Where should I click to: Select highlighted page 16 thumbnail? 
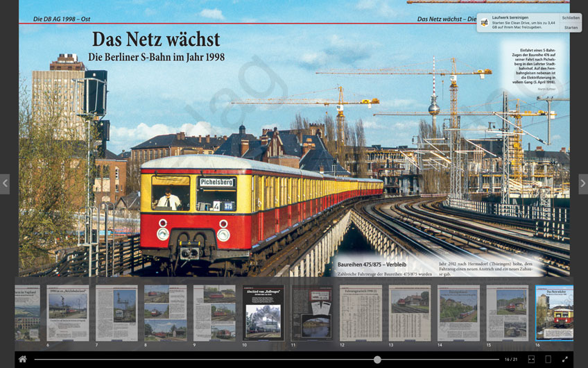tap(554, 312)
